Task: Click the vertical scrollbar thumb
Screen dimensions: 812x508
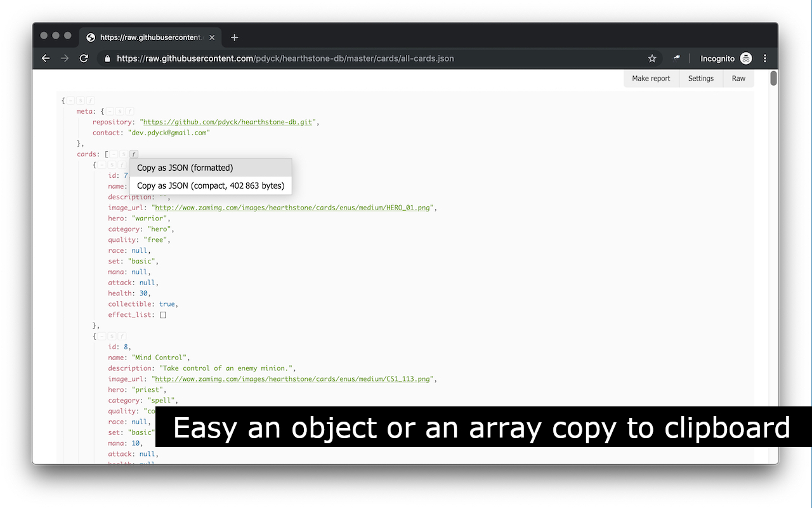Action: tap(774, 79)
